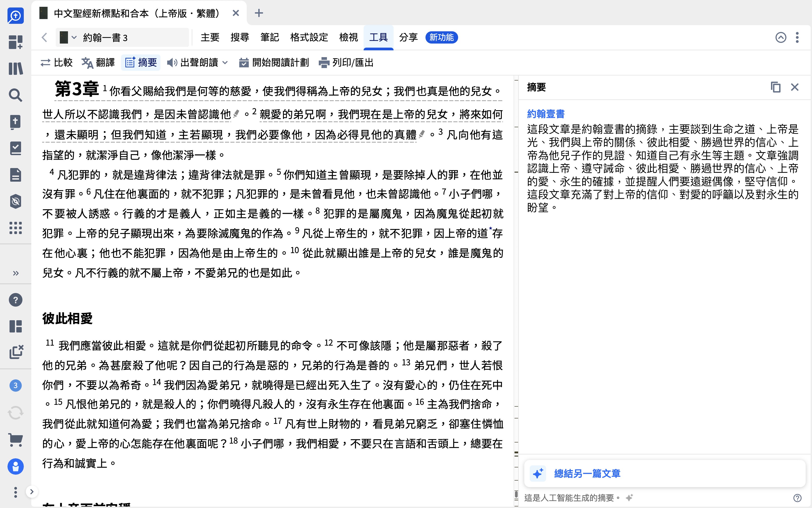
Task: Open the resource picker dropdown by book cover
Action: click(68, 37)
